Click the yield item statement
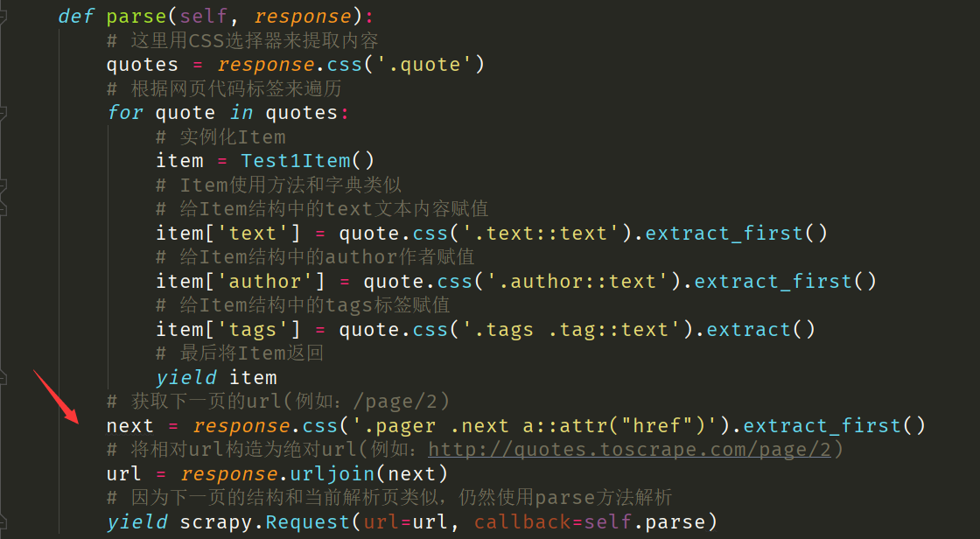This screenshot has height=539, width=980. point(216,378)
